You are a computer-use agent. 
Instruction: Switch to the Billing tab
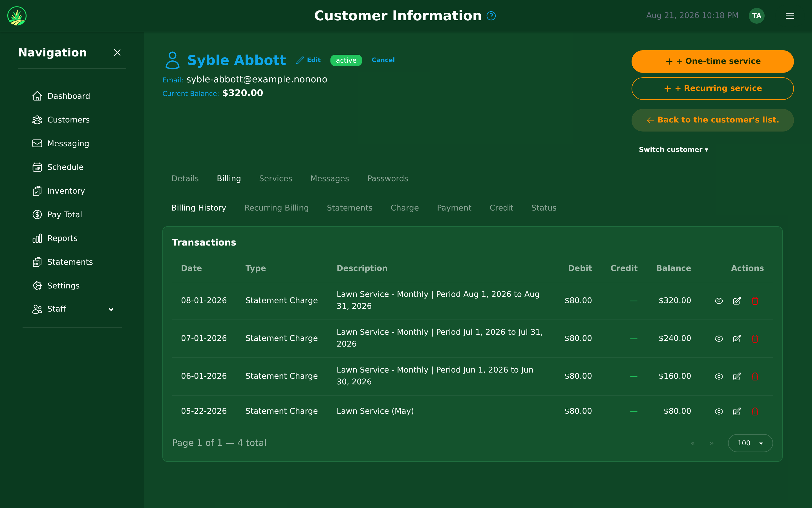point(229,179)
